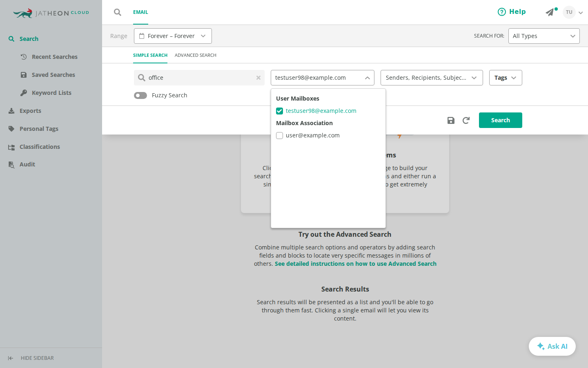Expand the user menu chevron
The width and height of the screenshot is (588, 368).
click(581, 13)
